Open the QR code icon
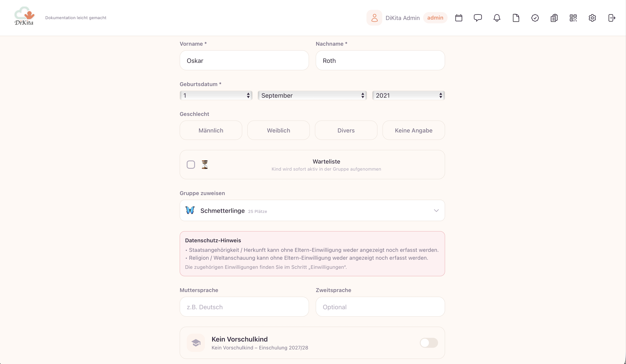 pos(573,18)
